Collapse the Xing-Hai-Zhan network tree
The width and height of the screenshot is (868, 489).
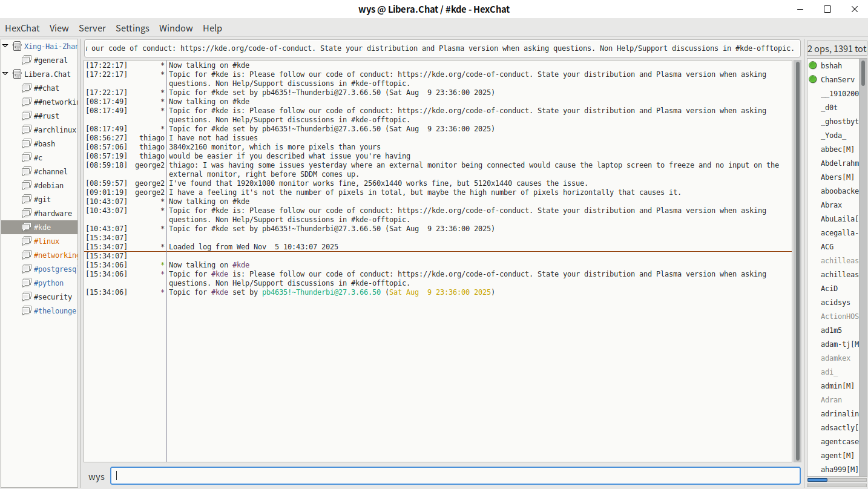(x=6, y=46)
